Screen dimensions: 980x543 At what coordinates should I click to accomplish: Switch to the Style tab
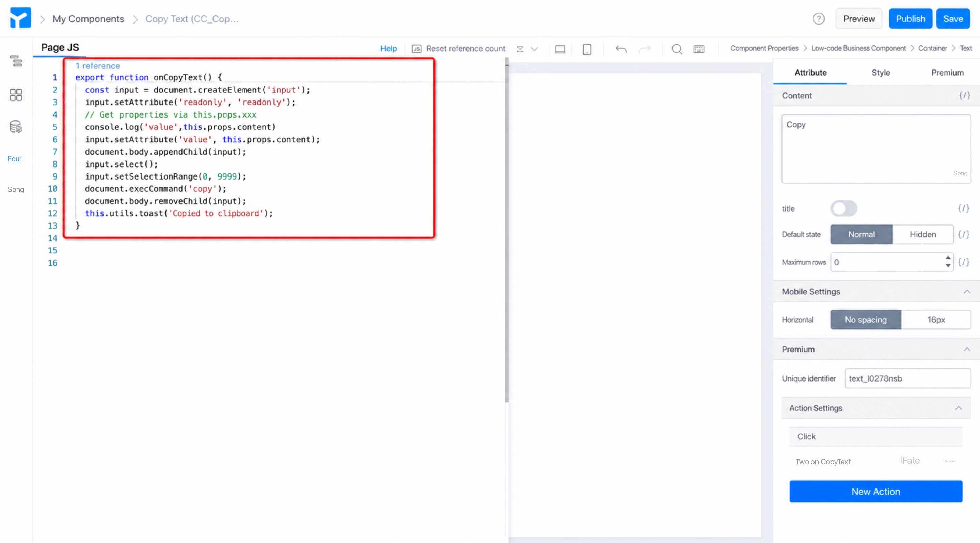coord(881,73)
